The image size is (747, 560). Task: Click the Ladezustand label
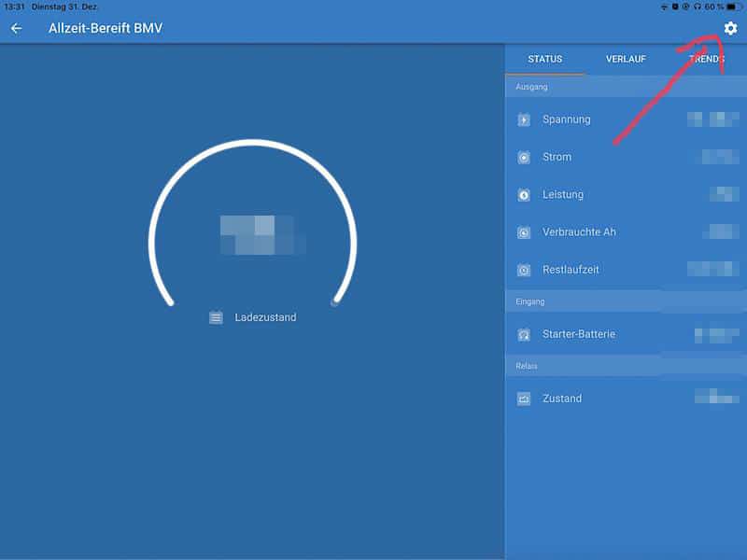tap(265, 317)
